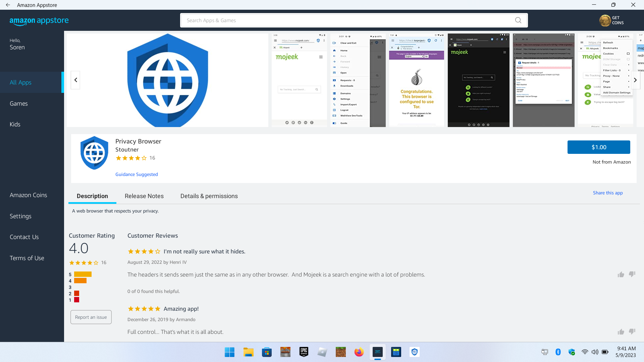Click Bluetooth tray icon
This screenshot has width=644, height=362.
[558, 352]
